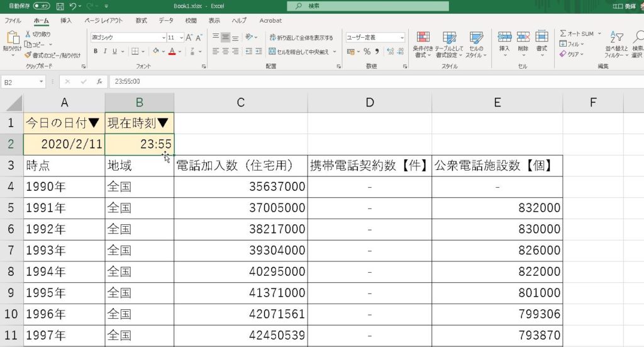Expand the font name dropdown

[164, 38]
